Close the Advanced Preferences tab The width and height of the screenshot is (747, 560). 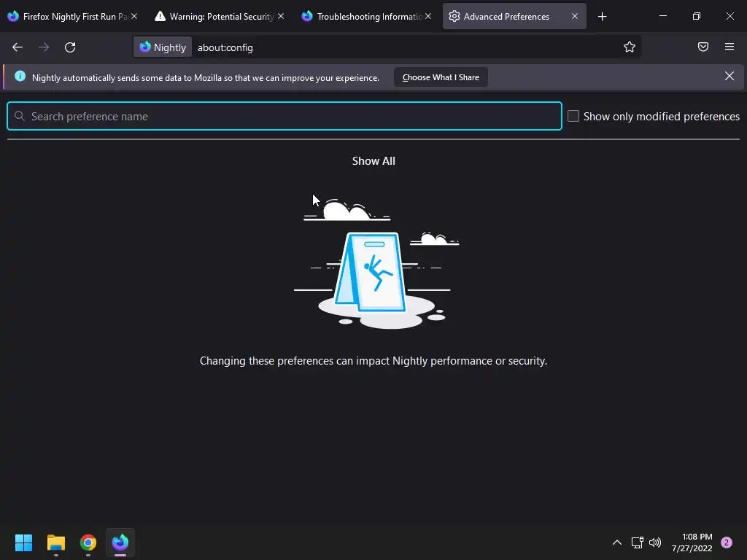tap(575, 16)
